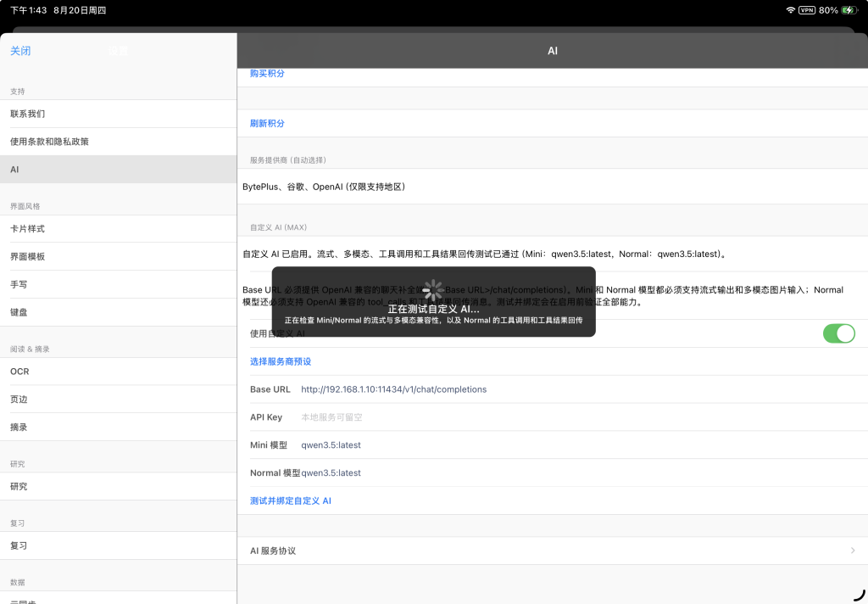This screenshot has height=604, width=868.
Task: Open 研究 settings item
Action: click(x=119, y=486)
